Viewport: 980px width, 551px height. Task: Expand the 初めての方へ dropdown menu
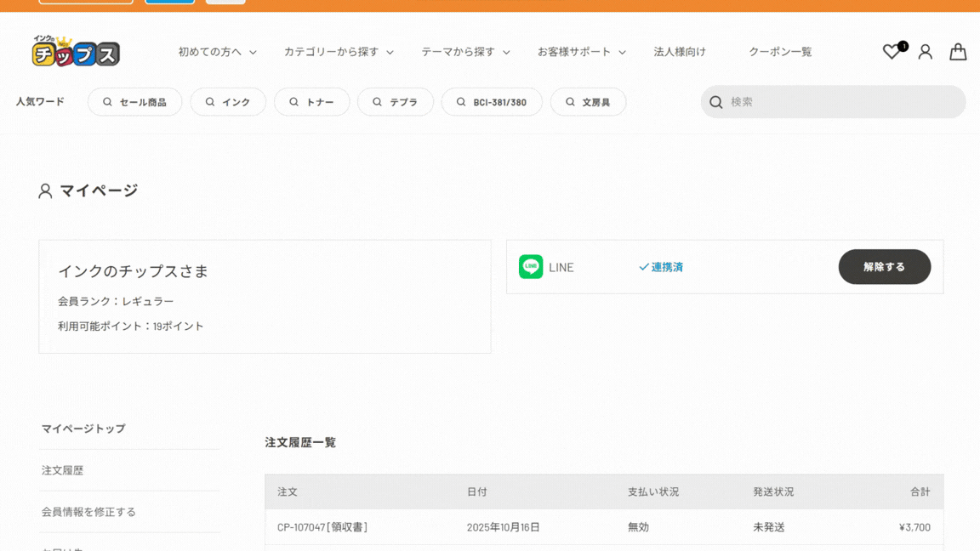217,52
